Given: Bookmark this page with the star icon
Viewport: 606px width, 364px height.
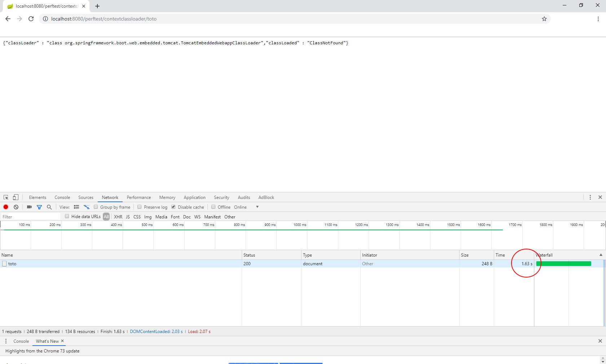Looking at the screenshot, I should [544, 19].
